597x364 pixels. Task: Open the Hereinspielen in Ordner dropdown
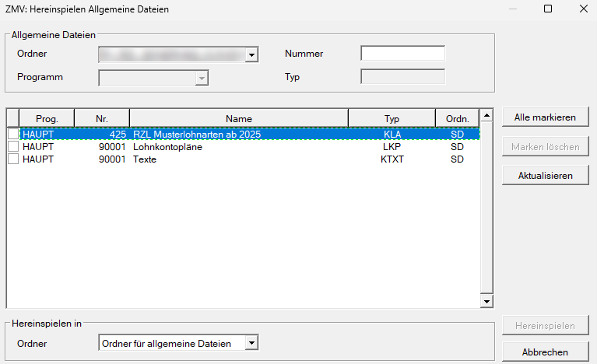click(x=250, y=343)
